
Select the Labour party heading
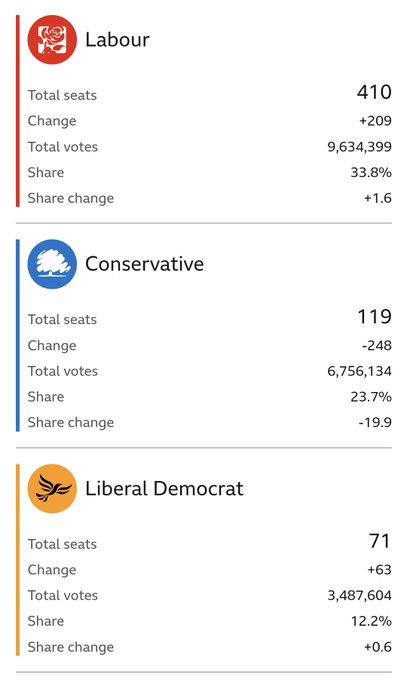coord(117,40)
